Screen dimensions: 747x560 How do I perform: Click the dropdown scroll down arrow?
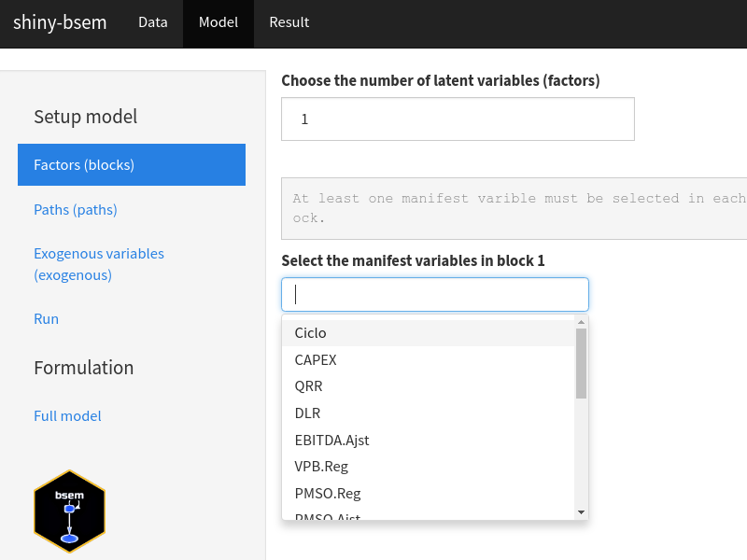tap(581, 511)
